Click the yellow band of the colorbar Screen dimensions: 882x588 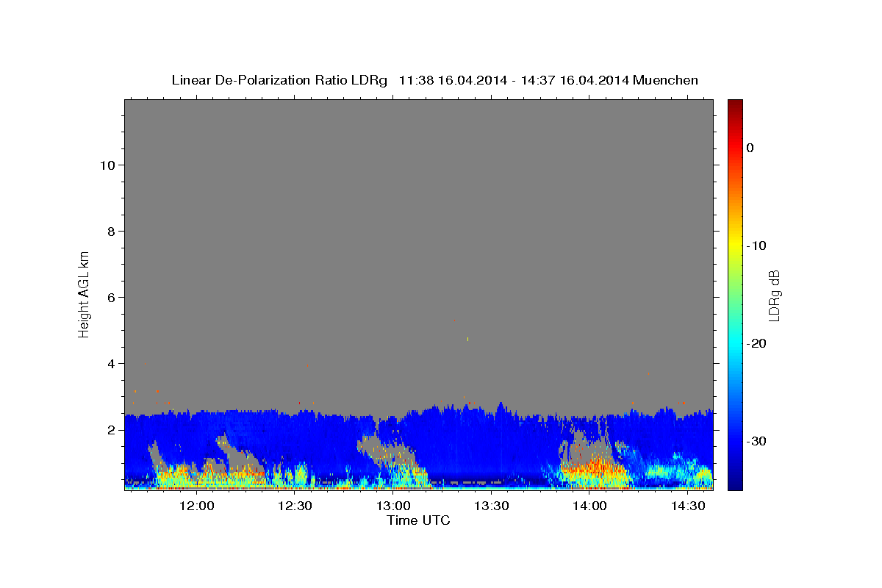735,243
